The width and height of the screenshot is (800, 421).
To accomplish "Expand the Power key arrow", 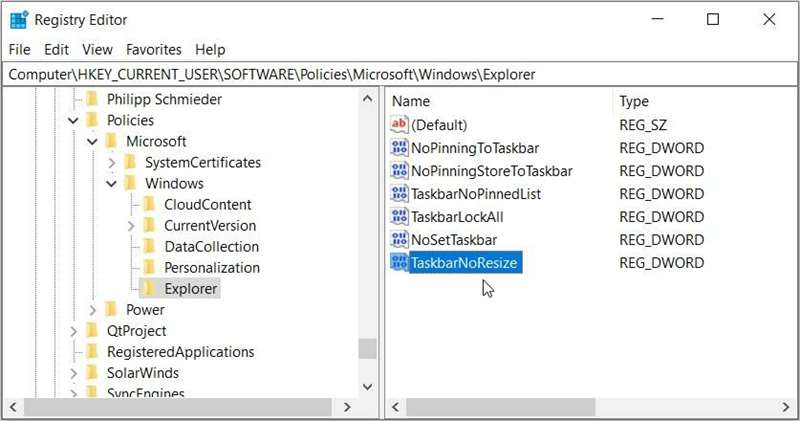I will (x=93, y=310).
